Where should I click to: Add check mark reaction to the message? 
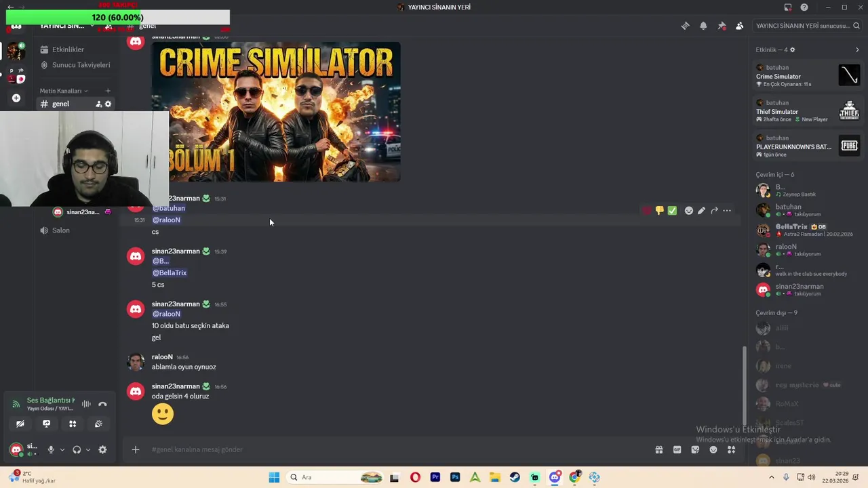(x=672, y=211)
